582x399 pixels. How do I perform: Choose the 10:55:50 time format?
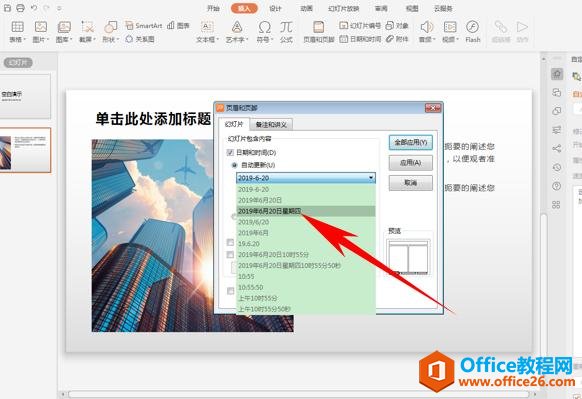point(306,287)
